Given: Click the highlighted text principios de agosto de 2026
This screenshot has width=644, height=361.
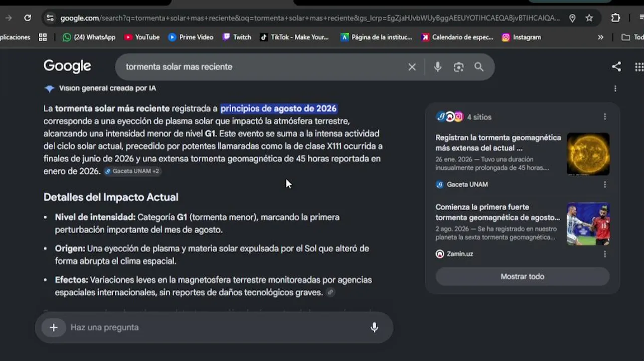Looking at the screenshot, I should [x=278, y=108].
